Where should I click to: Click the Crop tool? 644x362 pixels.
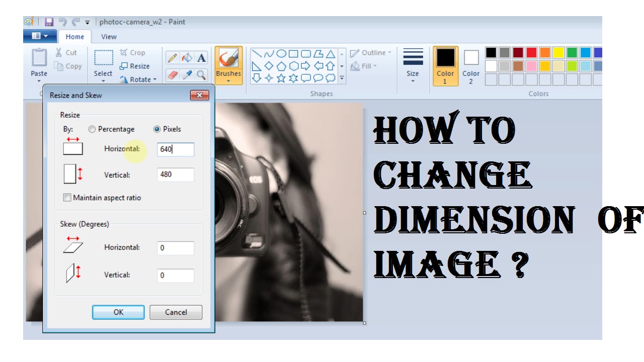pyautogui.click(x=132, y=52)
